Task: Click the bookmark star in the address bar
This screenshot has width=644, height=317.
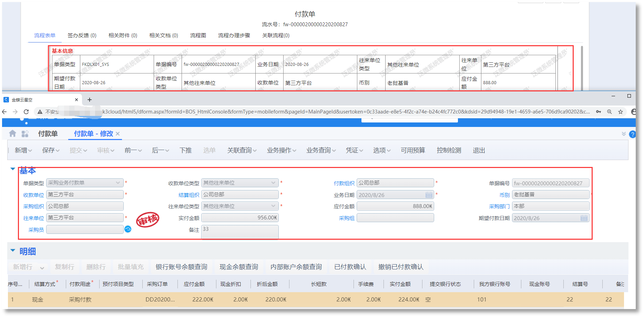Action: click(x=621, y=112)
